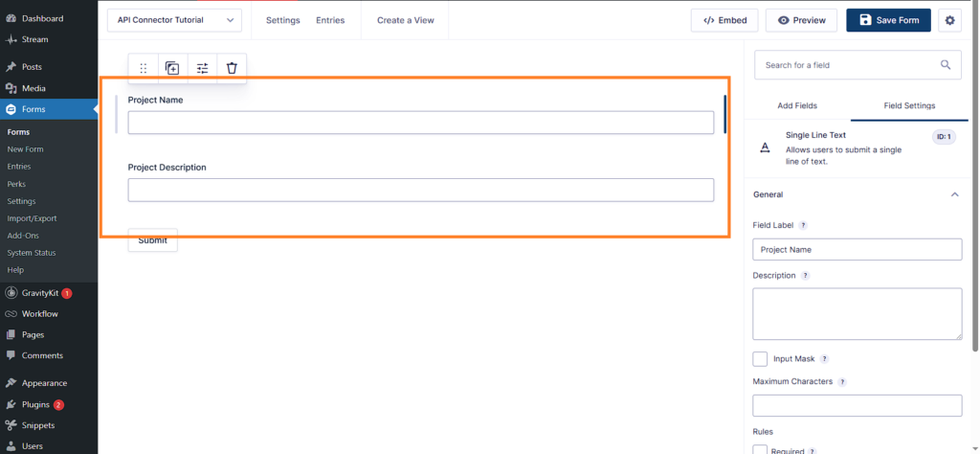Open Help in the Forms submenu
This screenshot has height=454, width=980.
click(x=15, y=270)
